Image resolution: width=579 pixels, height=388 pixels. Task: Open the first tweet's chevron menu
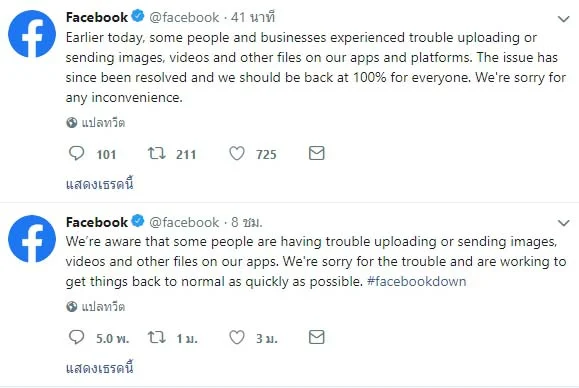(x=563, y=19)
